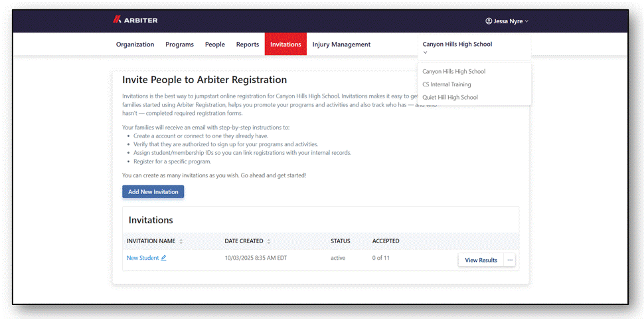The image size is (644, 319).
Task: Click the user profile icon beside Jessa Nyre
Action: point(489,21)
